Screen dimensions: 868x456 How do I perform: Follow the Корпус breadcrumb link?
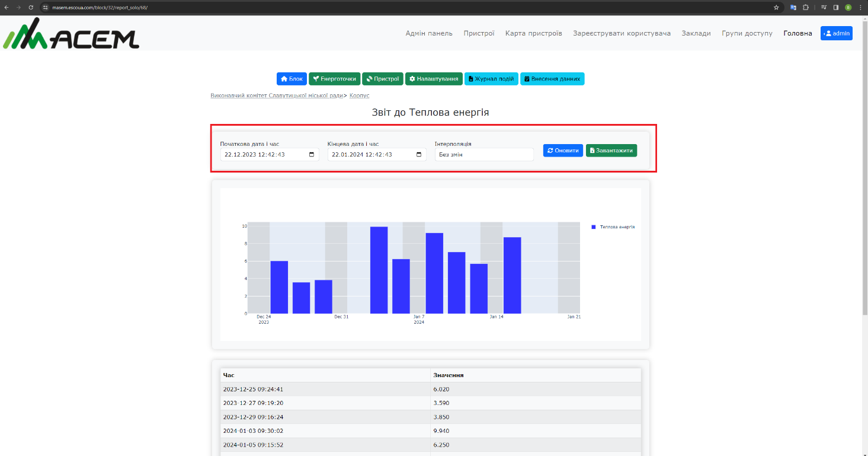[x=359, y=95]
